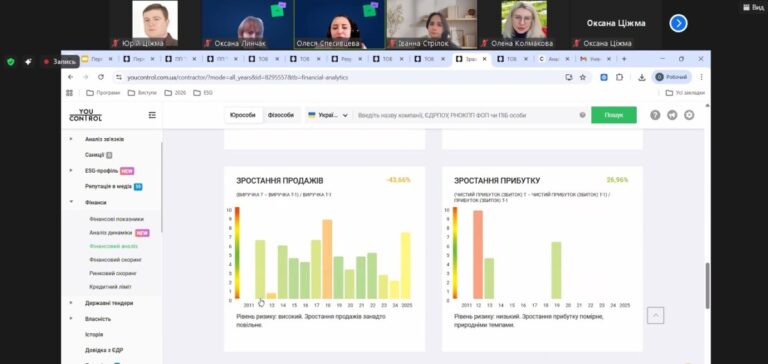Open the Telegram icon in header
The height and width of the screenshot is (364, 768).
[672, 115]
